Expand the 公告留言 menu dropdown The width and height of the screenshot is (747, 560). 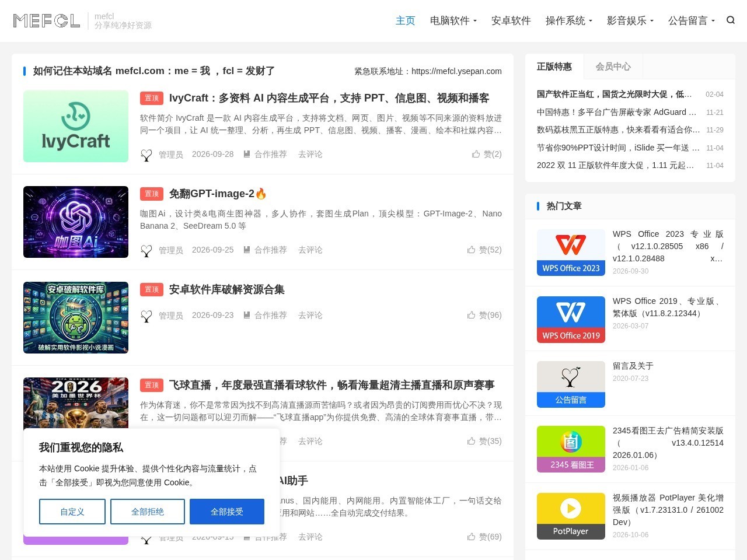pyautogui.click(x=692, y=20)
